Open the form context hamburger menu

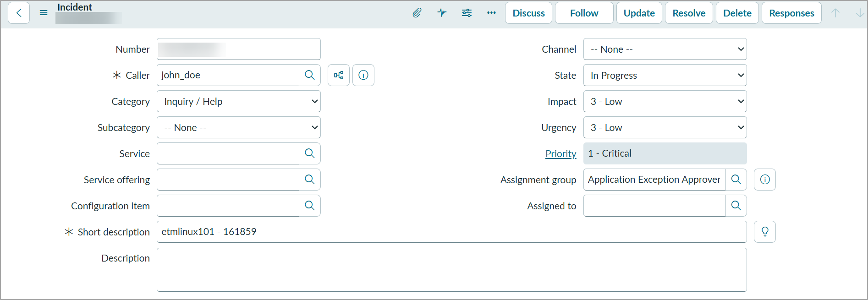[x=44, y=13]
